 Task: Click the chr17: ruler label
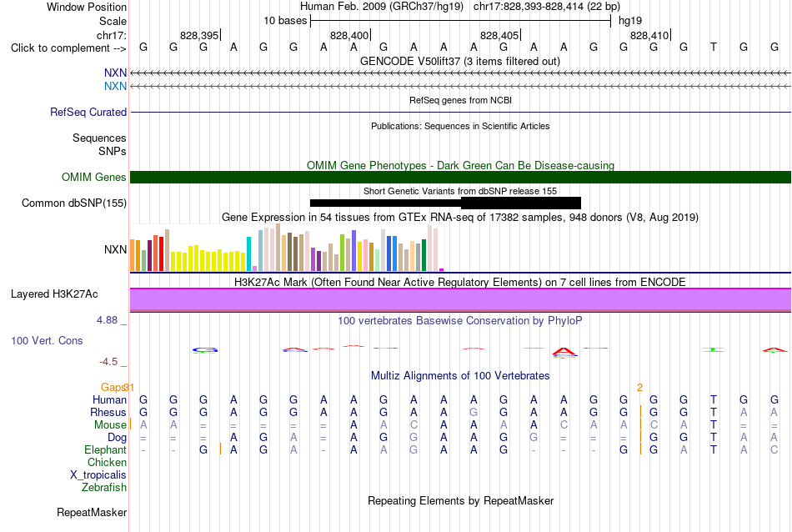(112, 35)
